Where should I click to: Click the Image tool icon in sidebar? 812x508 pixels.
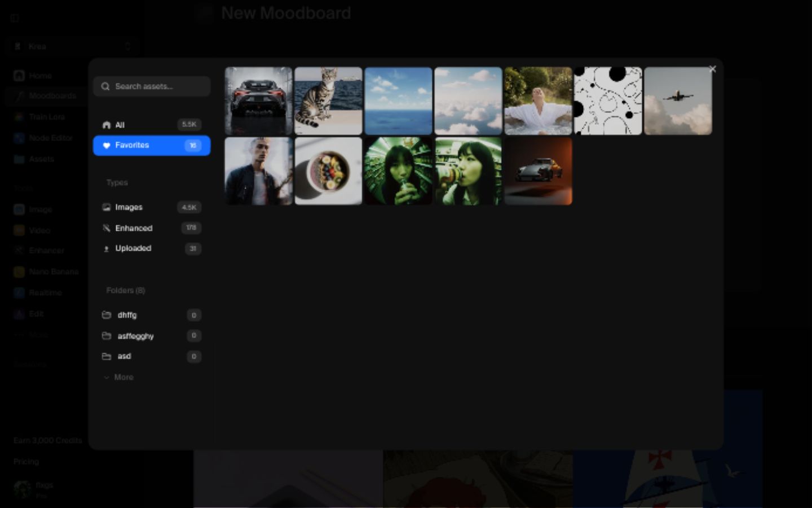[19, 209]
